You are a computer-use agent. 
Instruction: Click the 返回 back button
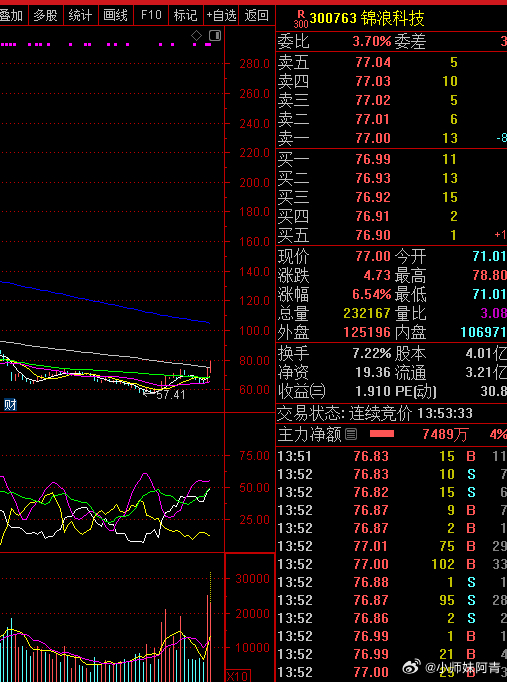(x=257, y=16)
